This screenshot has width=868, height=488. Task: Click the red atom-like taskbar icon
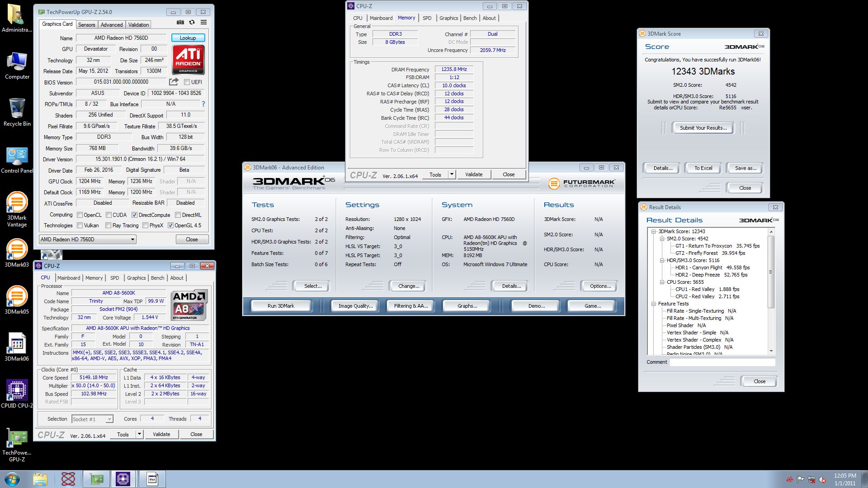pyautogui.click(x=68, y=479)
